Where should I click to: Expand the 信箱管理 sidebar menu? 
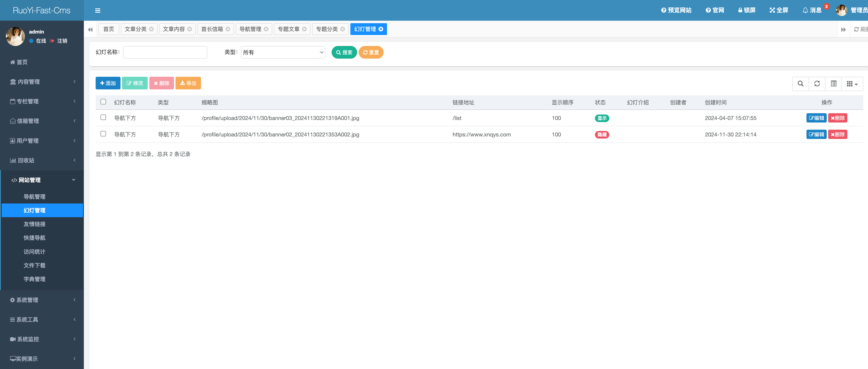click(x=42, y=121)
